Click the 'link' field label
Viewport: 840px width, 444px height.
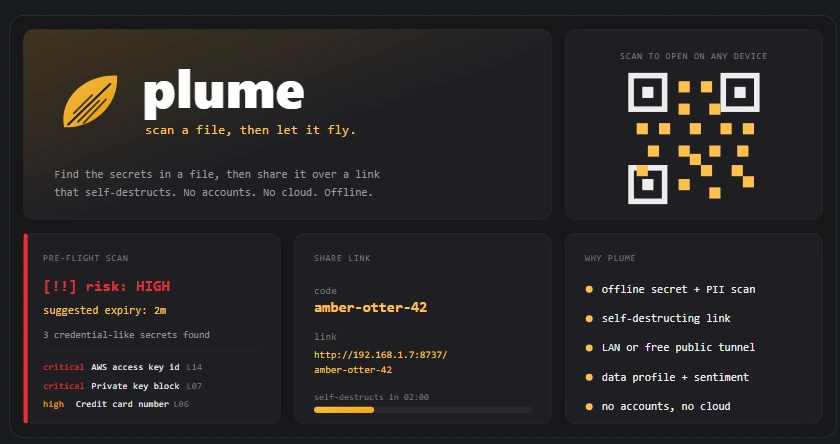coord(325,337)
